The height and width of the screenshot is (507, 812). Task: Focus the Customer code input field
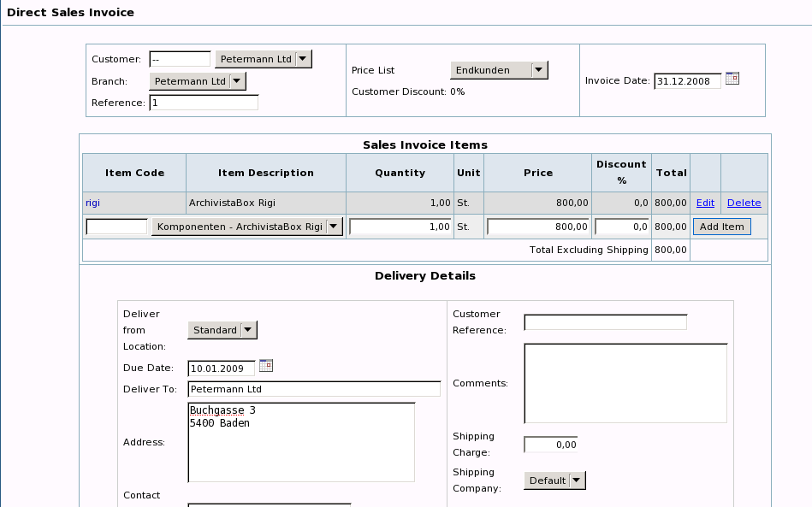point(181,59)
